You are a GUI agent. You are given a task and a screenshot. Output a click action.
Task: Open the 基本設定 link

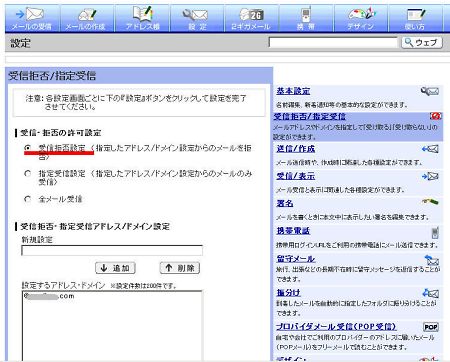coord(293,91)
